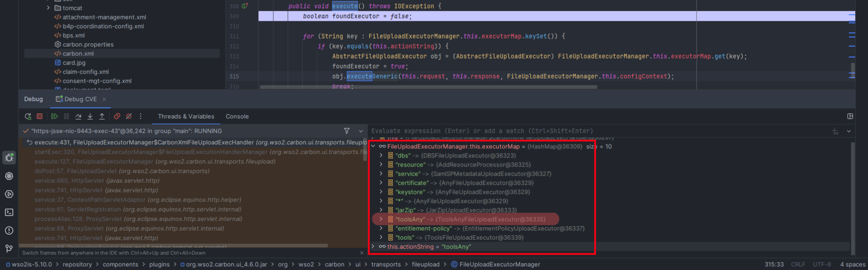The height and width of the screenshot is (270, 868).
Task: Open the Git tool window
Action: coord(9,249)
